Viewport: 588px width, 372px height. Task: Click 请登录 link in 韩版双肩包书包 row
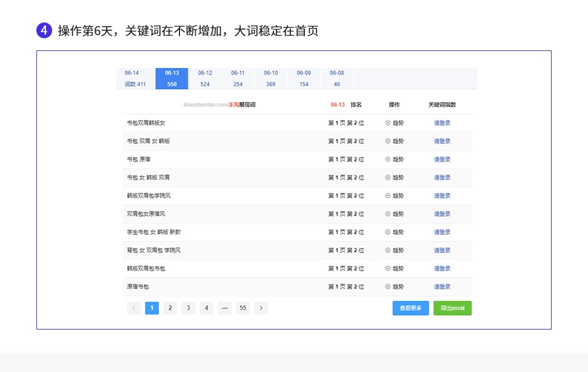442,268
